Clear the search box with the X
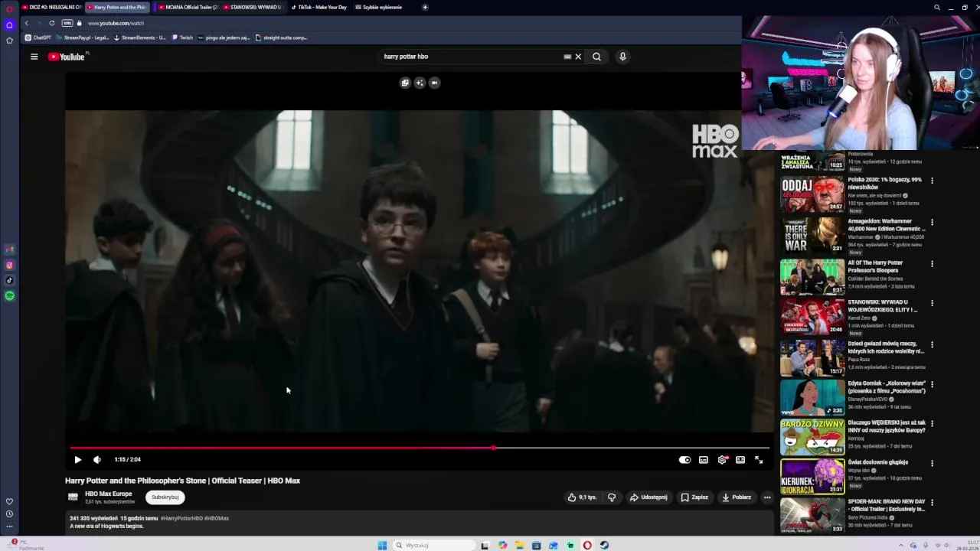 point(578,57)
